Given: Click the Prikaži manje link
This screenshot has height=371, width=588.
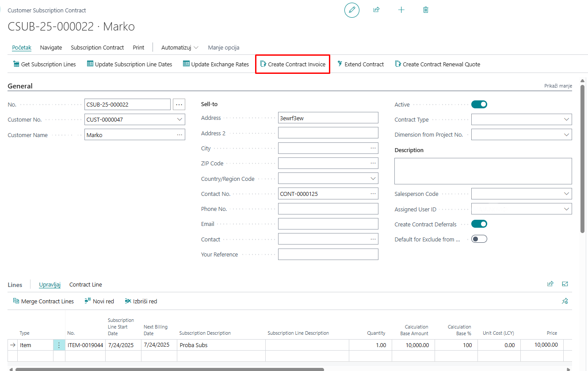Looking at the screenshot, I should click(x=558, y=86).
